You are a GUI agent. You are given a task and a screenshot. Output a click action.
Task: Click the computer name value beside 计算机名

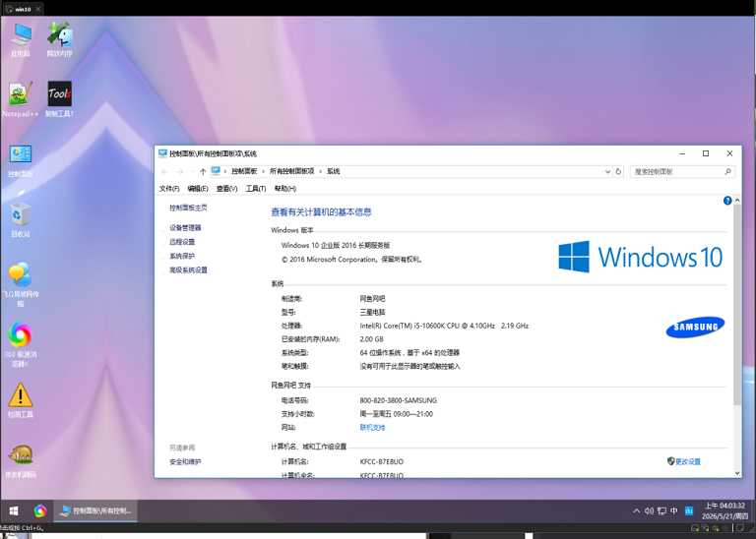381,461
